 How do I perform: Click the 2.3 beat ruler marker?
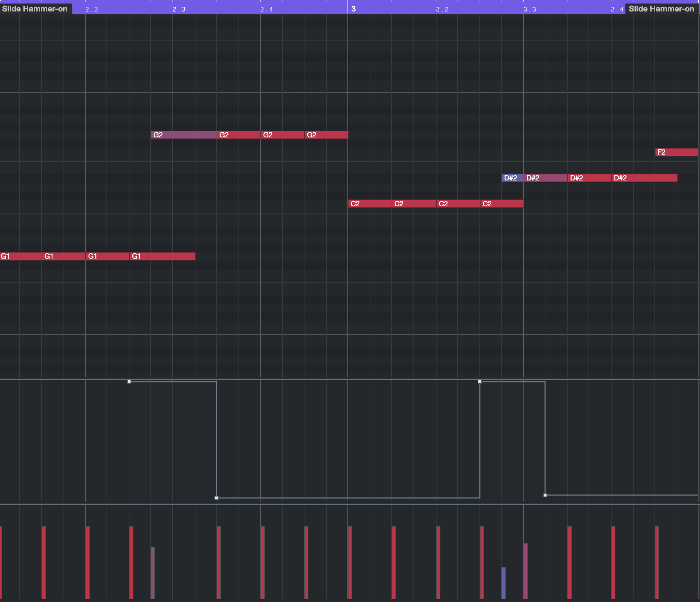(179, 9)
